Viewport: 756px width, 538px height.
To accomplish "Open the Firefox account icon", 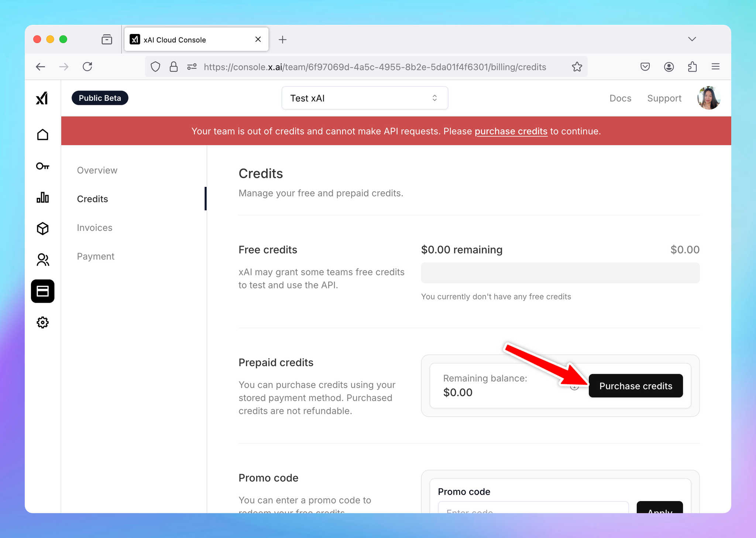I will [669, 67].
